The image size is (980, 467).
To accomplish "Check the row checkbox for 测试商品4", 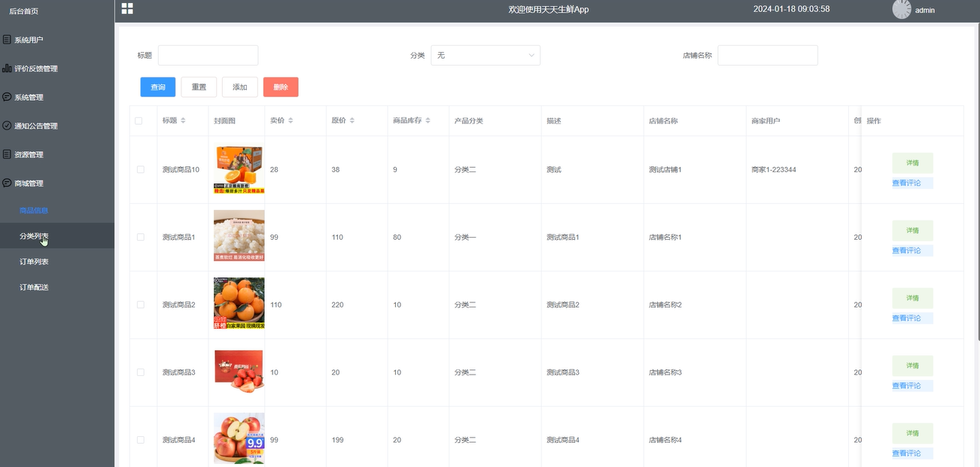I will [140, 440].
